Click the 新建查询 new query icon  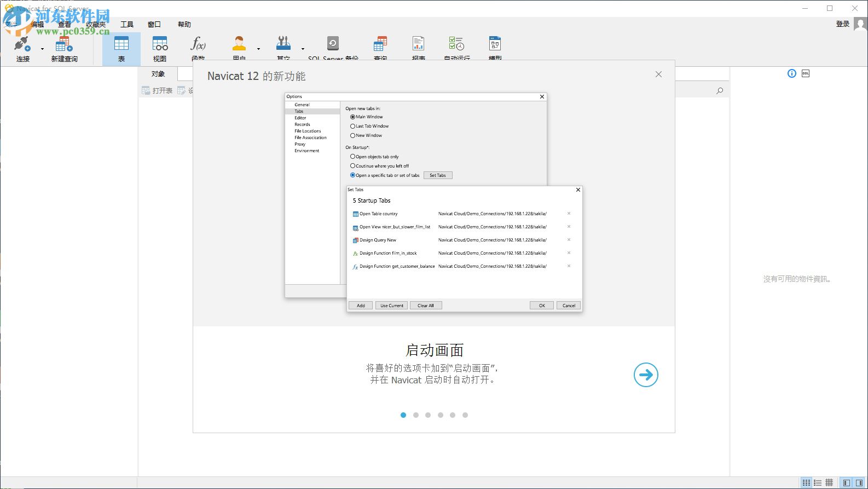tap(64, 44)
